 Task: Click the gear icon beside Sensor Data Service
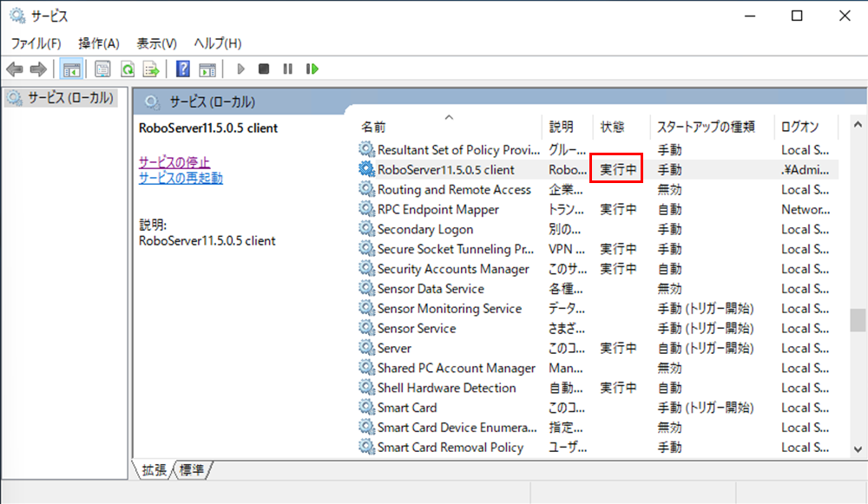click(366, 288)
